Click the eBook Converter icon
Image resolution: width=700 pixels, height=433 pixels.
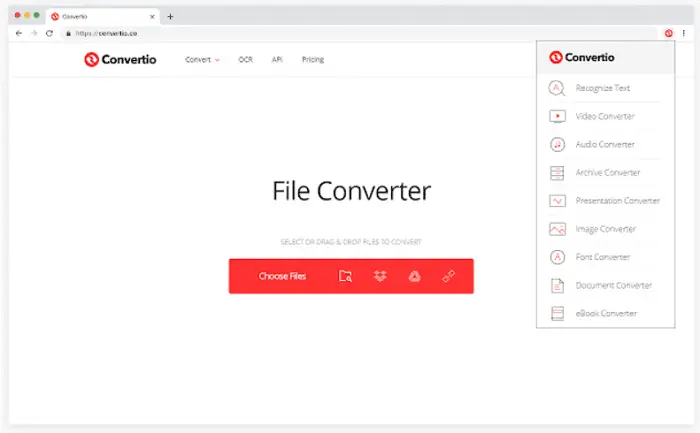coord(557,313)
